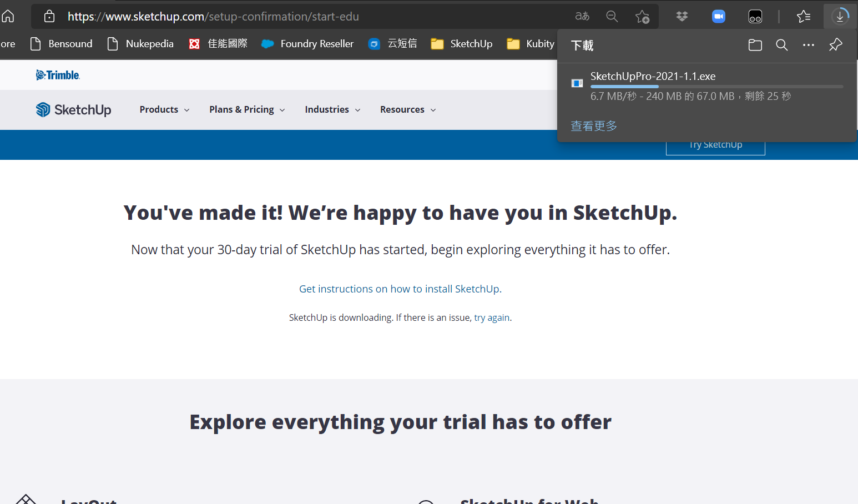The width and height of the screenshot is (858, 504).
Task: Open the translate page icon
Action: [582, 16]
